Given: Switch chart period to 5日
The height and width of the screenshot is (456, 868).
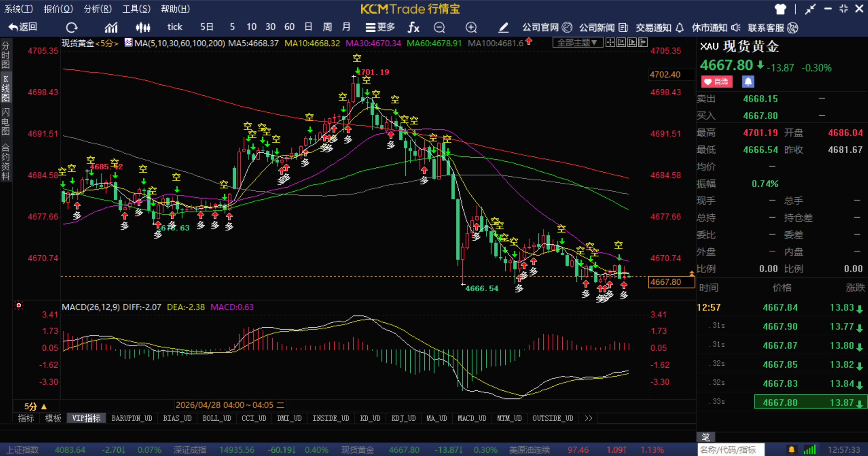Looking at the screenshot, I should 207,27.
